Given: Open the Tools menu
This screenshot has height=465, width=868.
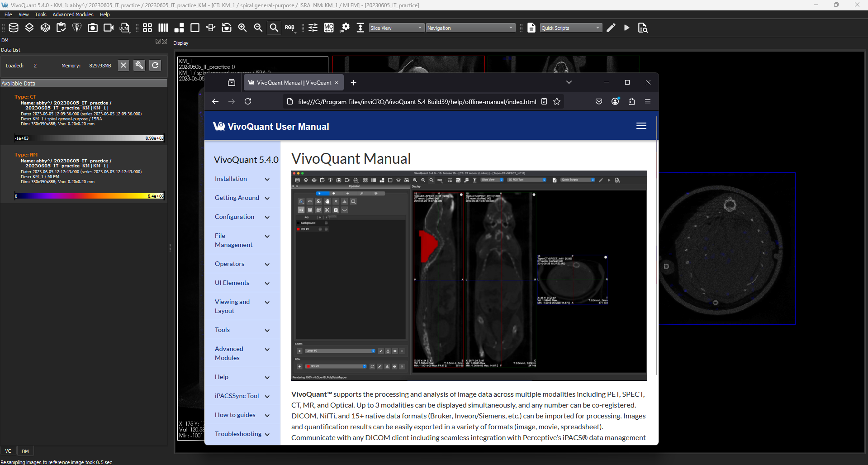Looking at the screenshot, I should (41, 14).
